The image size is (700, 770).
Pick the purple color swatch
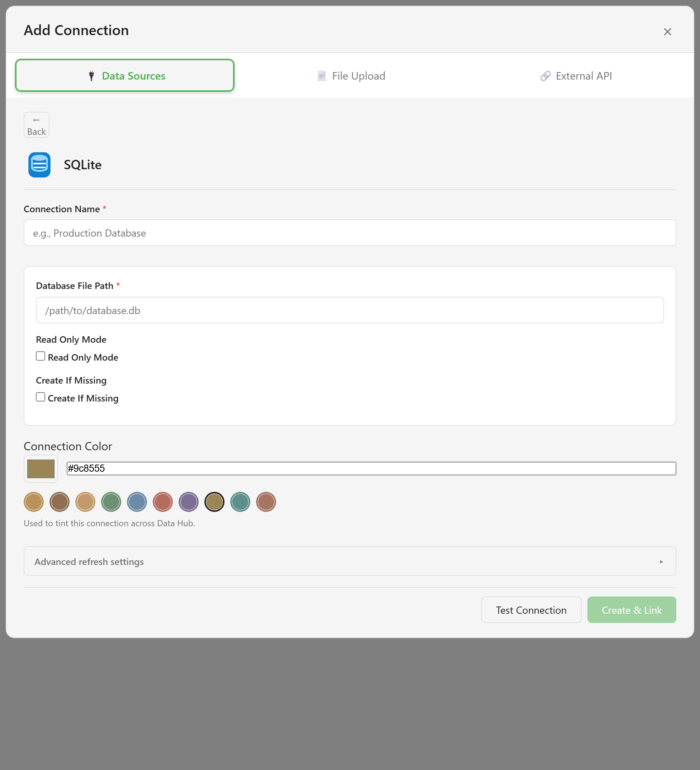click(188, 502)
